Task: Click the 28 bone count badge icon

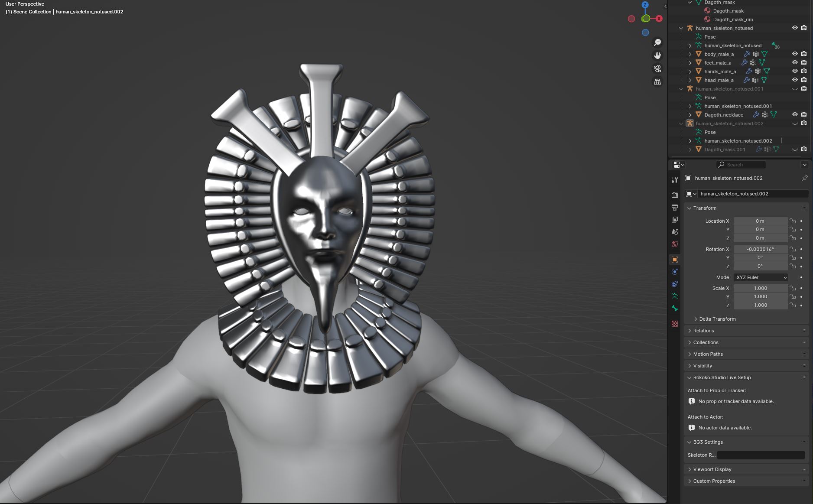Action: tap(775, 46)
